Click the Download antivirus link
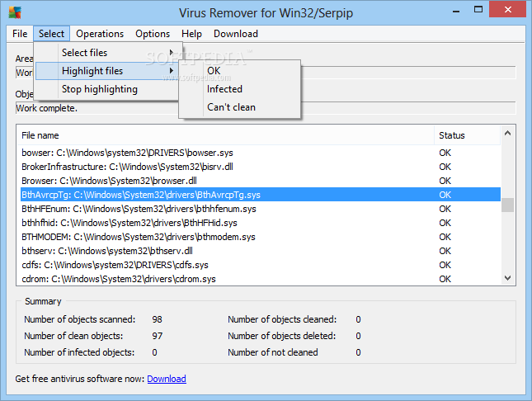Screen dimensions: 532x401 click(x=167, y=379)
